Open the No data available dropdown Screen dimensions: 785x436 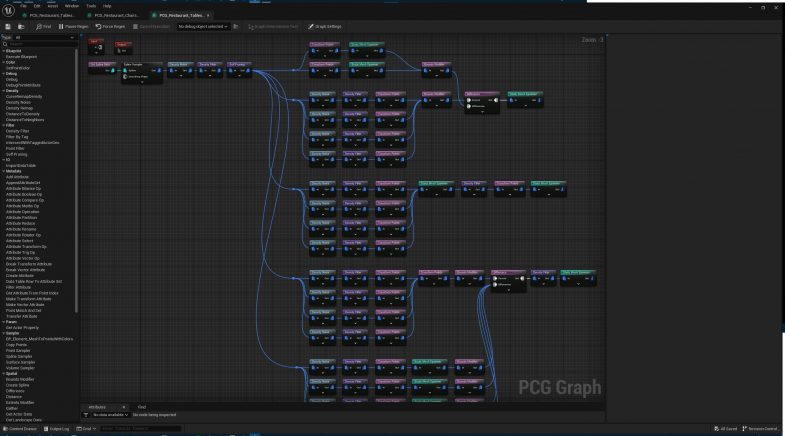click(110, 415)
